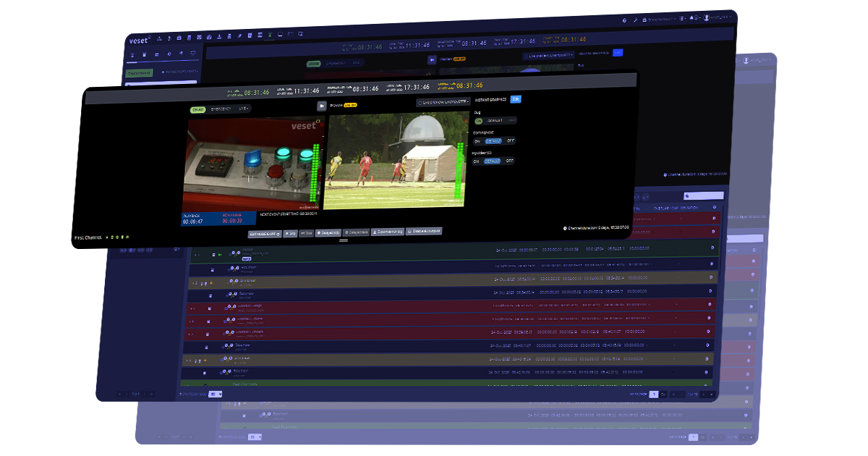868x456 pixels.
Task: Select the ON AIR tab
Action: point(199,109)
